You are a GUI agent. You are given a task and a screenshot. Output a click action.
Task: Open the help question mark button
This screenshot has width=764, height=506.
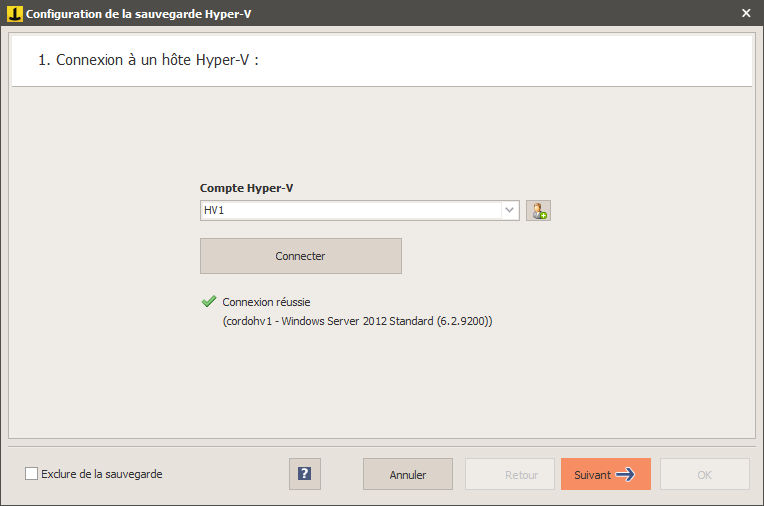(x=305, y=474)
